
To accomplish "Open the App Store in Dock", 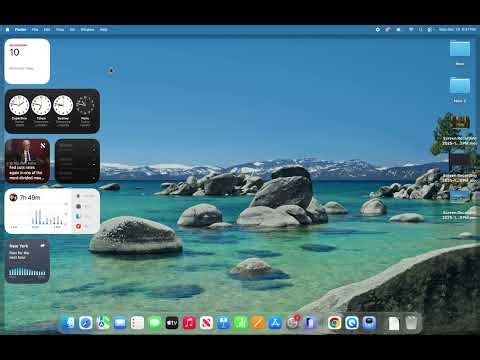I will (275, 323).
